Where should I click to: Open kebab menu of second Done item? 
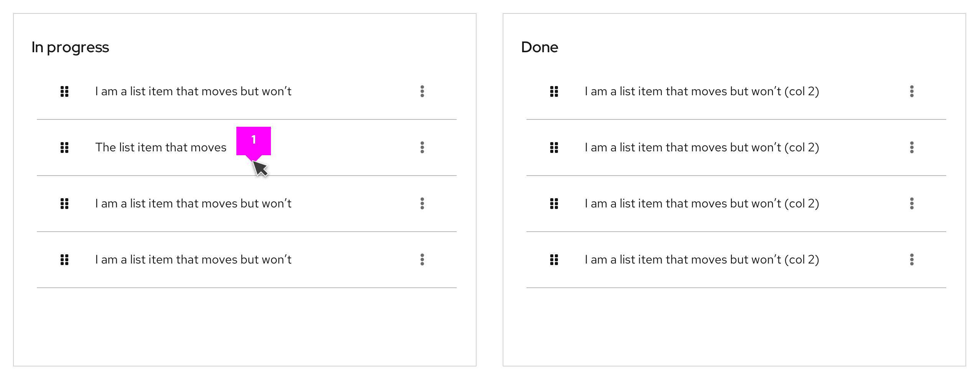click(x=912, y=148)
